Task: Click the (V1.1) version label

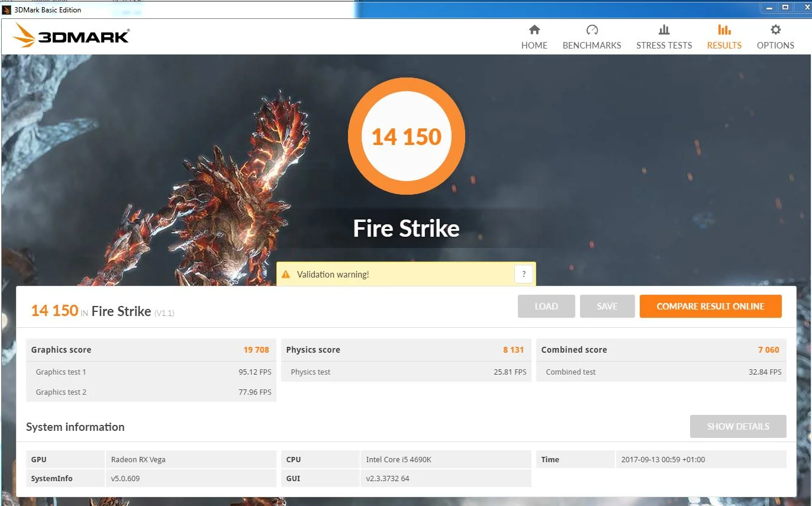Action: [164, 313]
